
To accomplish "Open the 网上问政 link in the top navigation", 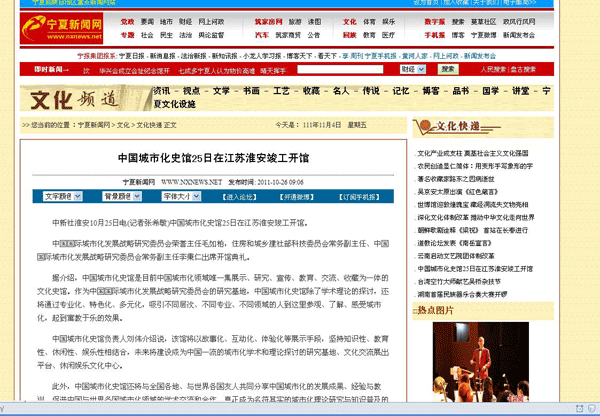I will click(211, 22).
